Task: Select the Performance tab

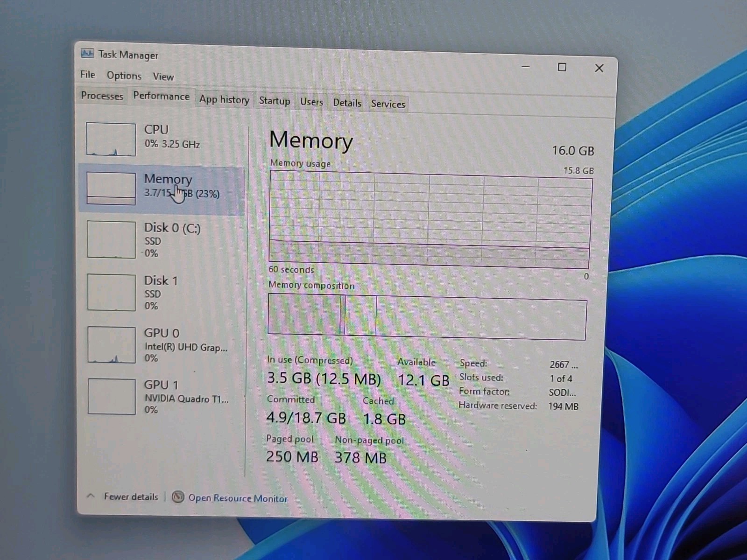Action: coord(161,96)
